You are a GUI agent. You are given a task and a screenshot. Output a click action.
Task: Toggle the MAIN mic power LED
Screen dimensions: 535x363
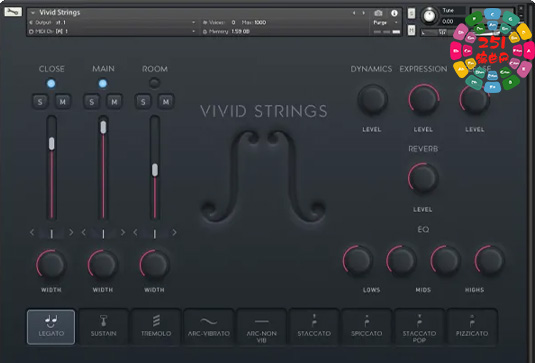click(103, 83)
